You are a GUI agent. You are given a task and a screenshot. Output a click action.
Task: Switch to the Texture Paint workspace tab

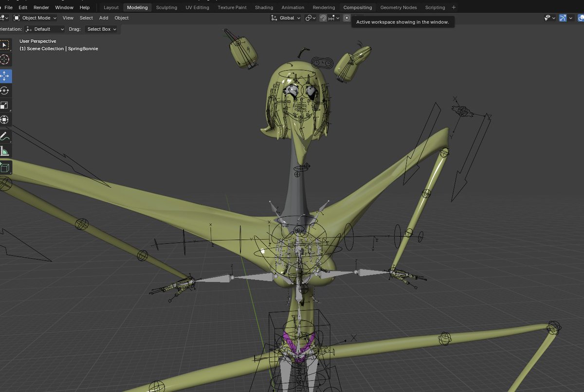point(232,7)
